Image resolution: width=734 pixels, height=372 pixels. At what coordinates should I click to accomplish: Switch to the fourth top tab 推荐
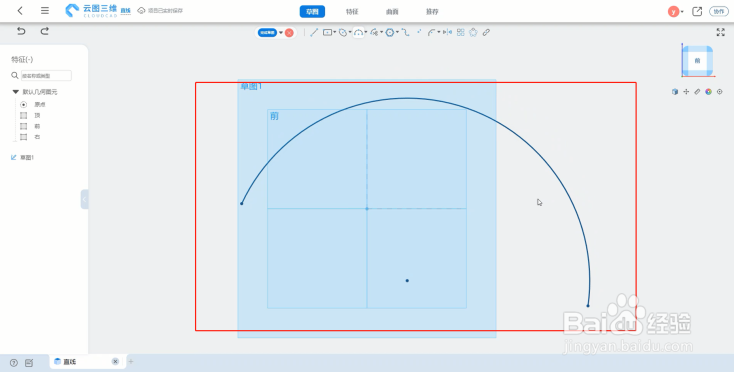(x=432, y=12)
